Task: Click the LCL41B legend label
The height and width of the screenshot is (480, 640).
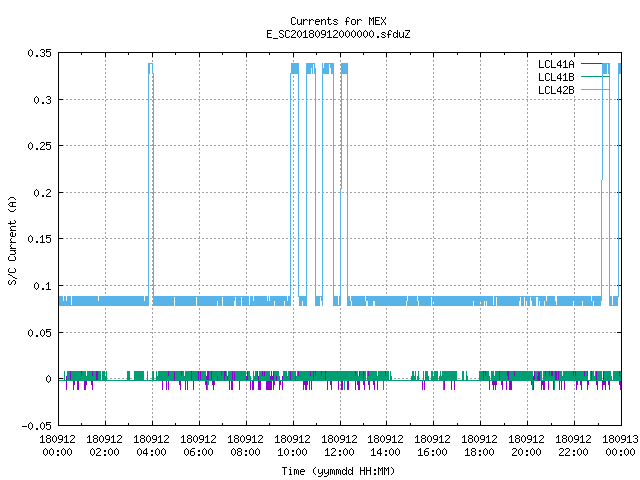Action: click(x=556, y=77)
